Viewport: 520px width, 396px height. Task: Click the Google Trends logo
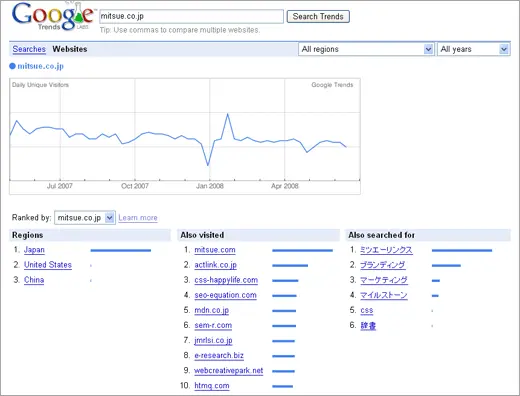pos(53,16)
